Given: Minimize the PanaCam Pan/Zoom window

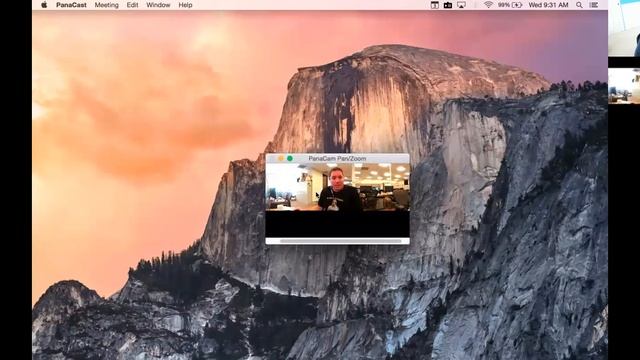Looking at the screenshot, I should 281,158.
